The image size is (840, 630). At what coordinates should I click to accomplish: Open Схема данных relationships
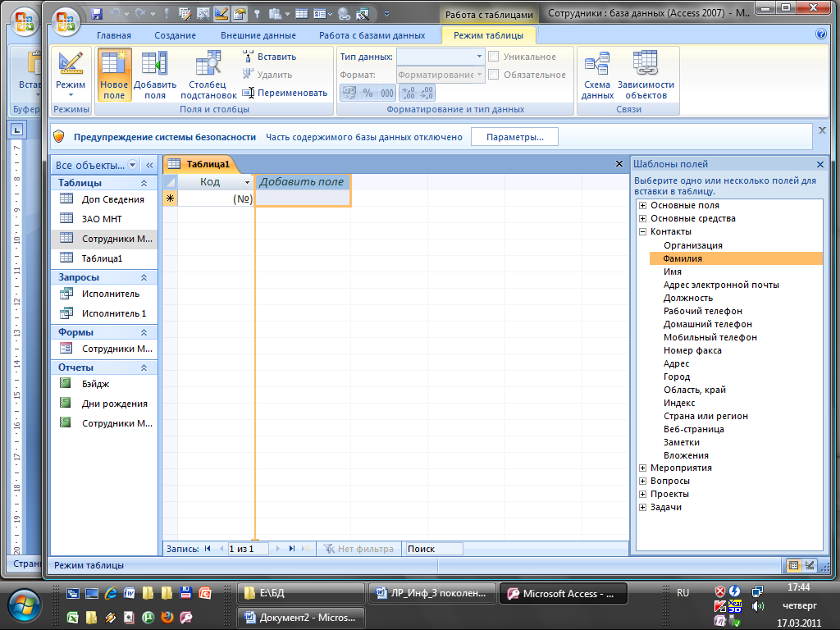click(597, 75)
